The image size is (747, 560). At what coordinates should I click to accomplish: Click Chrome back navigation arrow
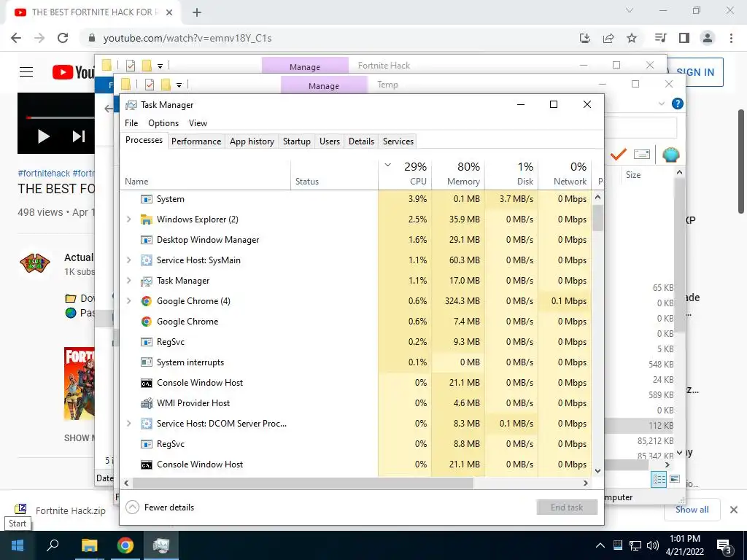point(16,38)
